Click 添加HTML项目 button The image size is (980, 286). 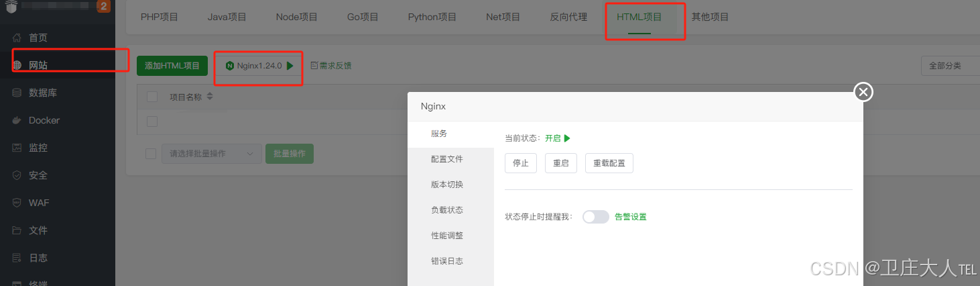pyautogui.click(x=172, y=66)
